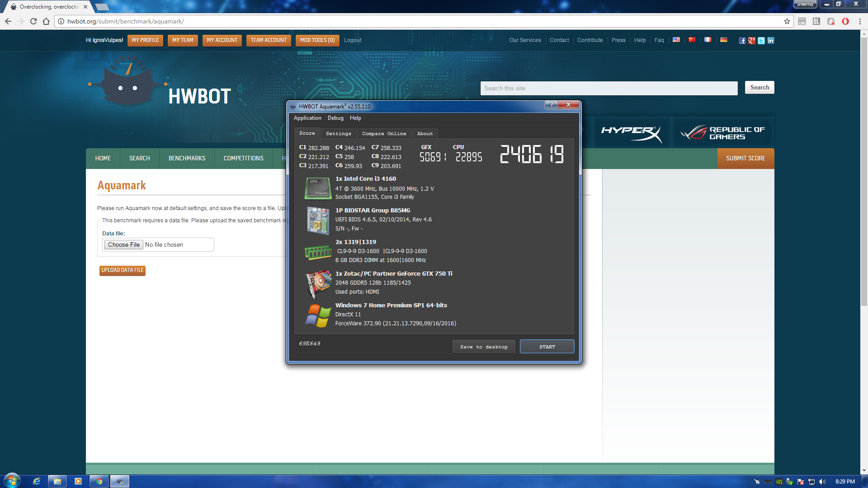
Task: Click the site Search button
Action: (x=759, y=88)
